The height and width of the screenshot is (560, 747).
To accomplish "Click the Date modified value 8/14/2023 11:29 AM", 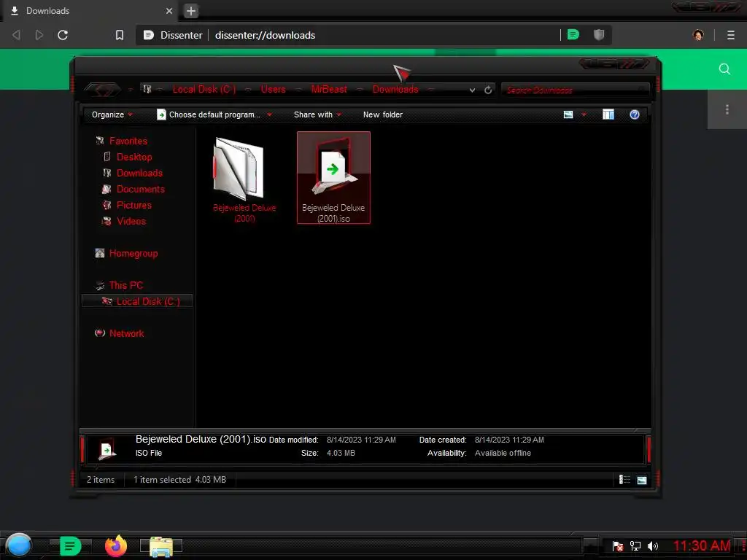I will pos(361,440).
